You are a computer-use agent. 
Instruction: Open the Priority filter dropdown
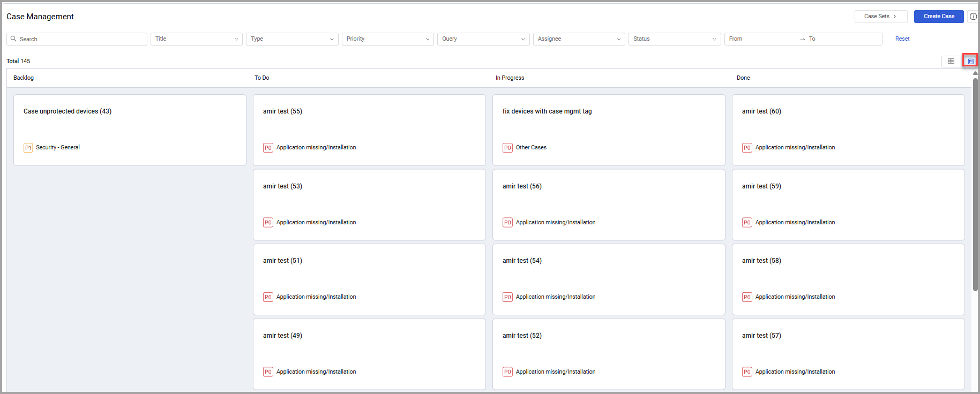coord(388,39)
